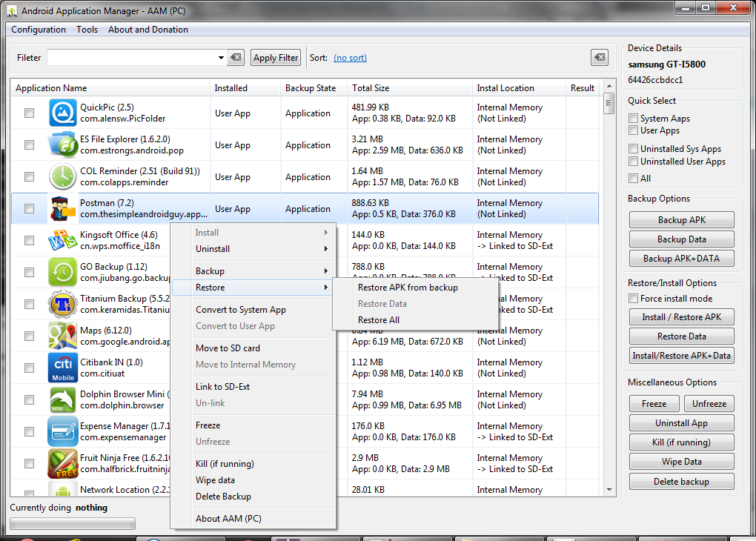Open the Tools menu in menu bar
Viewport: 756px width, 541px height.
click(x=87, y=30)
